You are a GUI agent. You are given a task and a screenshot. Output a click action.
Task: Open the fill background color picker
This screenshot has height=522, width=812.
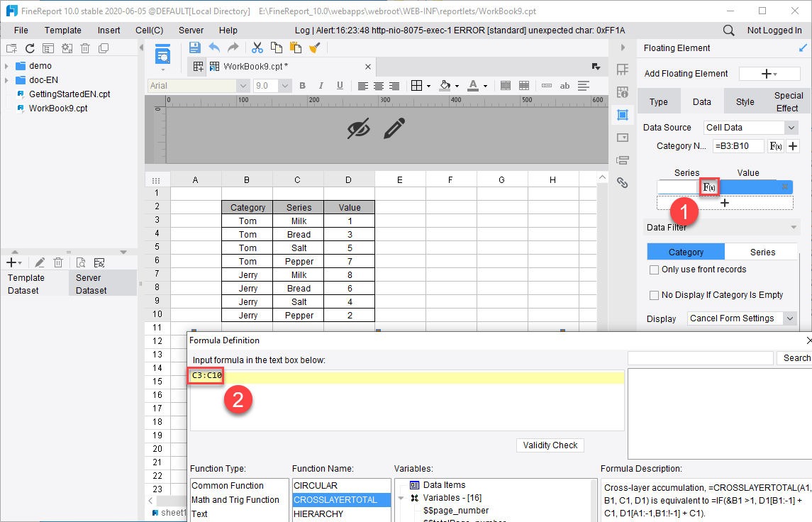[445, 86]
